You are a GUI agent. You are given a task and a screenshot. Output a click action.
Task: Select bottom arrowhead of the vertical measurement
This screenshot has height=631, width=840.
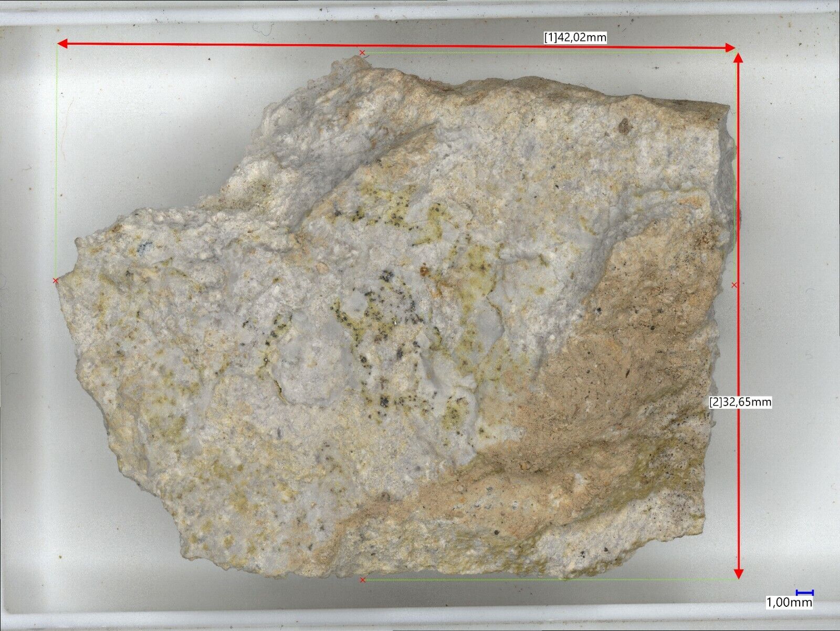click(739, 574)
